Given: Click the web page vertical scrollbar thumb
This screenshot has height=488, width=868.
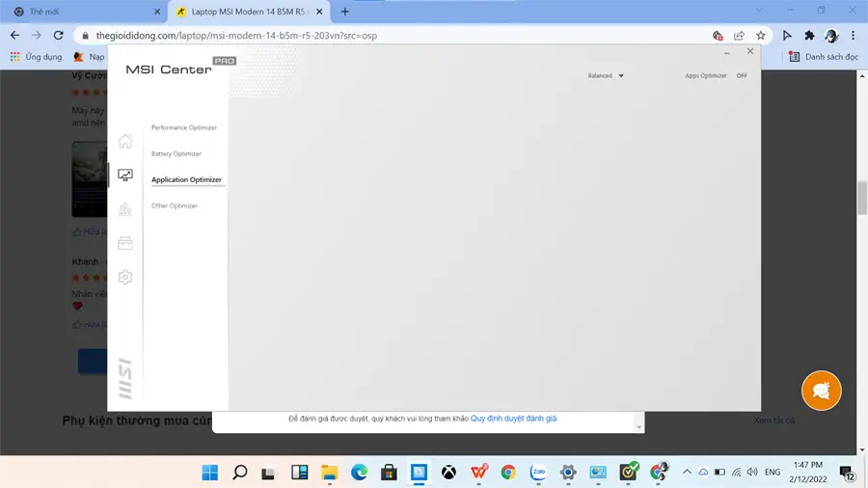Looking at the screenshot, I should [x=862, y=198].
